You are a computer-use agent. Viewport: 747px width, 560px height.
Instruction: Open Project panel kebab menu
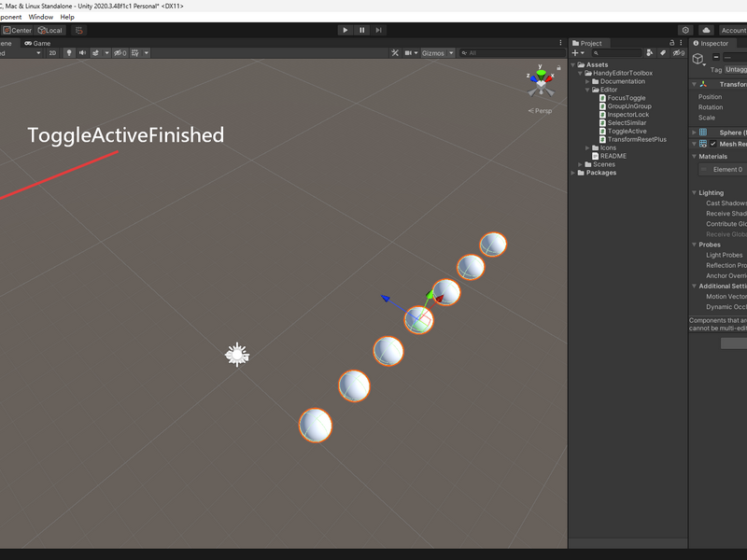pyautogui.click(x=681, y=43)
